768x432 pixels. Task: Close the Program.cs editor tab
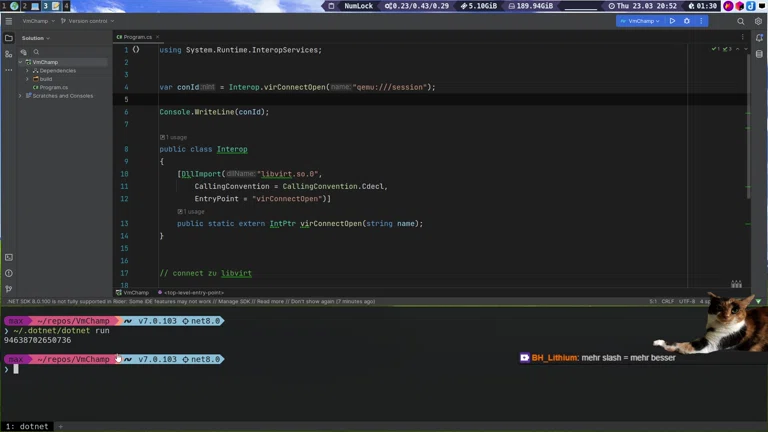pyautogui.click(x=157, y=37)
